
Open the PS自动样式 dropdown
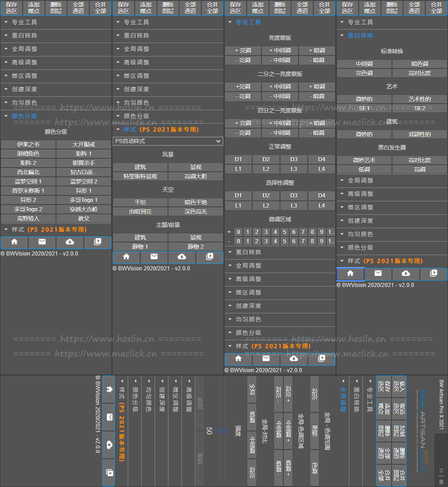click(x=168, y=141)
